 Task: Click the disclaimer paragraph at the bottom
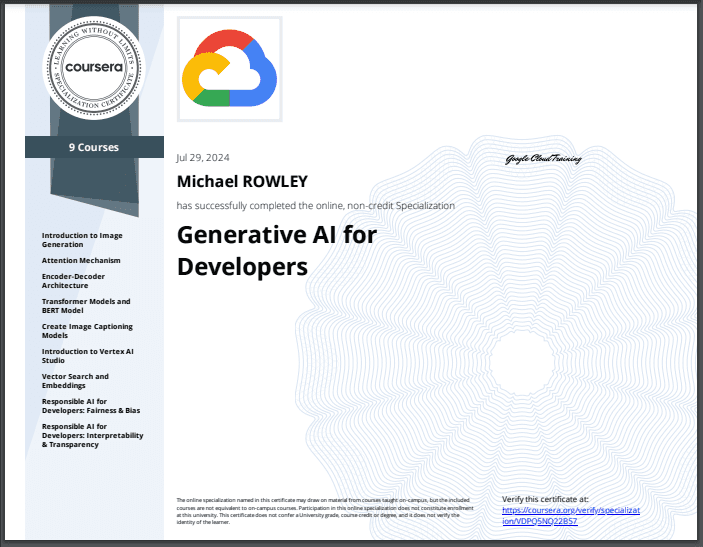[x=325, y=511]
